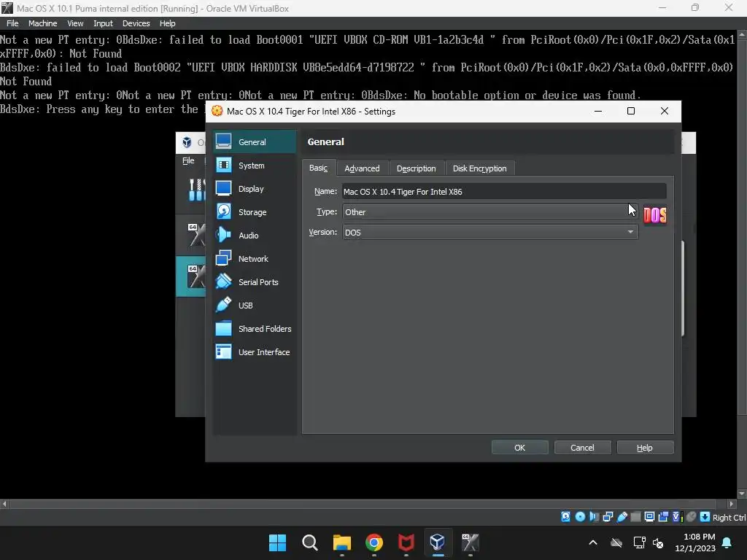This screenshot has width=747, height=560.
Task: Open the Storage settings category
Action: [254, 212]
